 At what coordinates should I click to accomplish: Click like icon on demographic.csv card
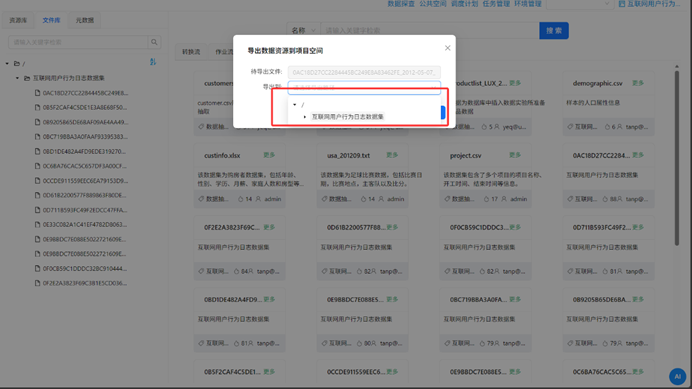(x=607, y=127)
